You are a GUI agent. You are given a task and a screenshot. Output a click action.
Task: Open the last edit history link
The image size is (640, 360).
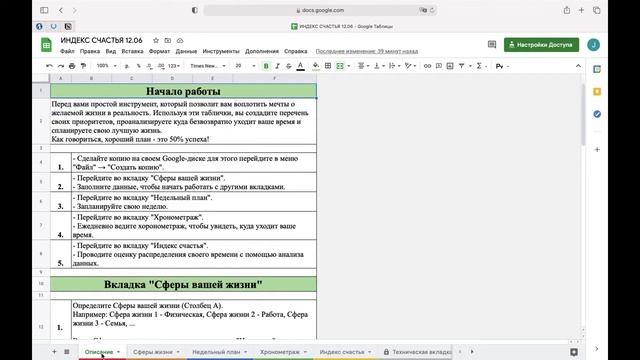click(367, 51)
